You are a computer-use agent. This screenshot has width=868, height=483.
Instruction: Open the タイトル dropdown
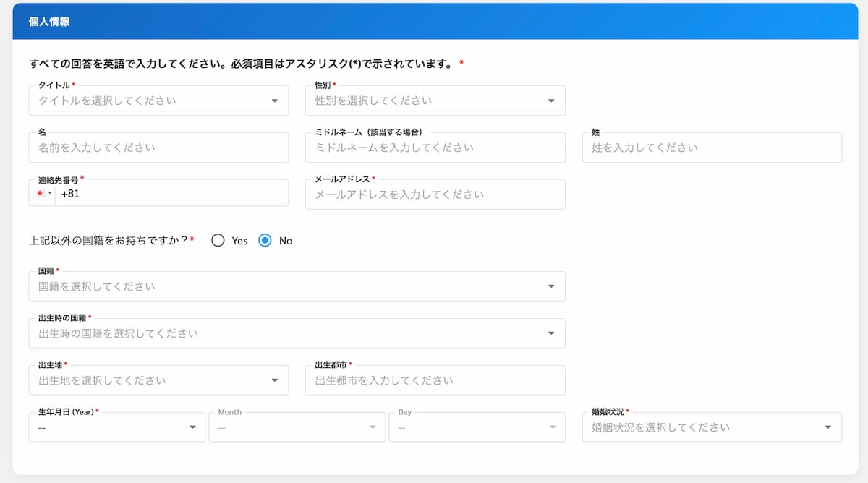(158, 101)
